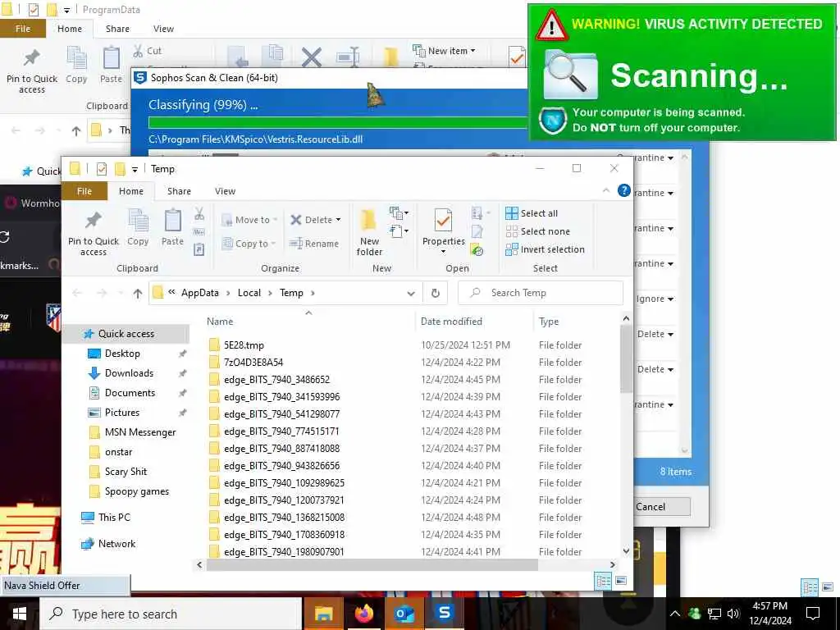Viewport: 840px width, 630px height.
Task: Switch to Share tab in ProgramData window
Action: tap(117, 29)
